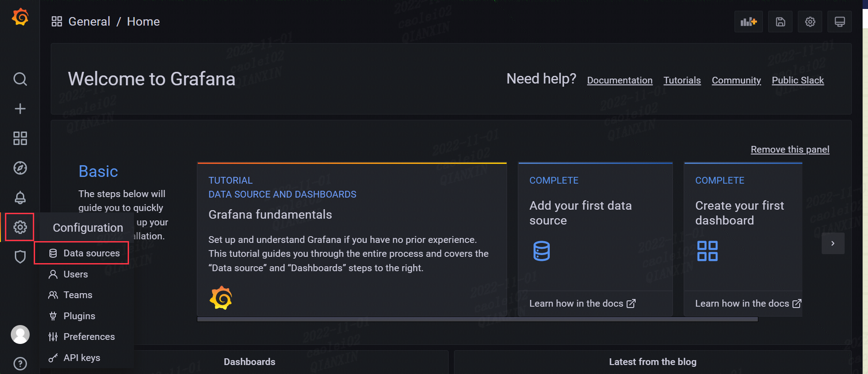The image size is (868, 374).
Task: Open the Alerting bell icon
Action: 20,198
